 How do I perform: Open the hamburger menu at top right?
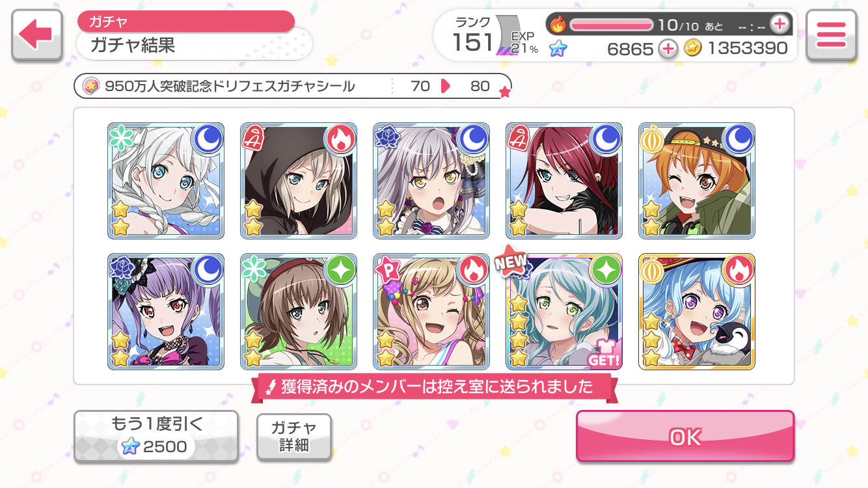click(830, 35)
